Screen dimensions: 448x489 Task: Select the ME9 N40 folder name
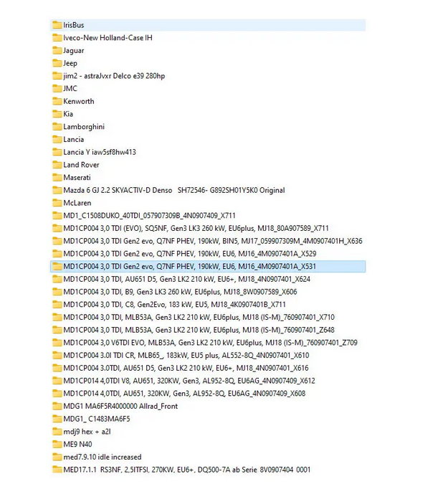click(77, 445)
